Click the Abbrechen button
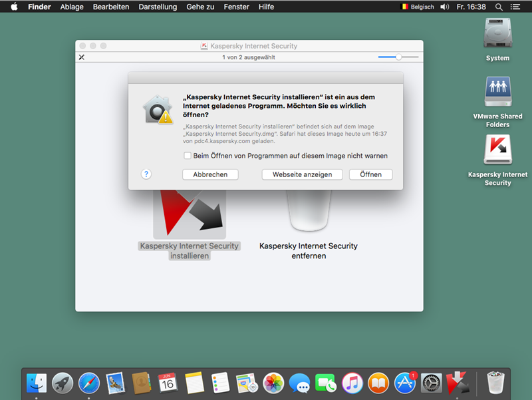Image resolution: width=532 pixels, height=400 pixels. pos(210,174)
